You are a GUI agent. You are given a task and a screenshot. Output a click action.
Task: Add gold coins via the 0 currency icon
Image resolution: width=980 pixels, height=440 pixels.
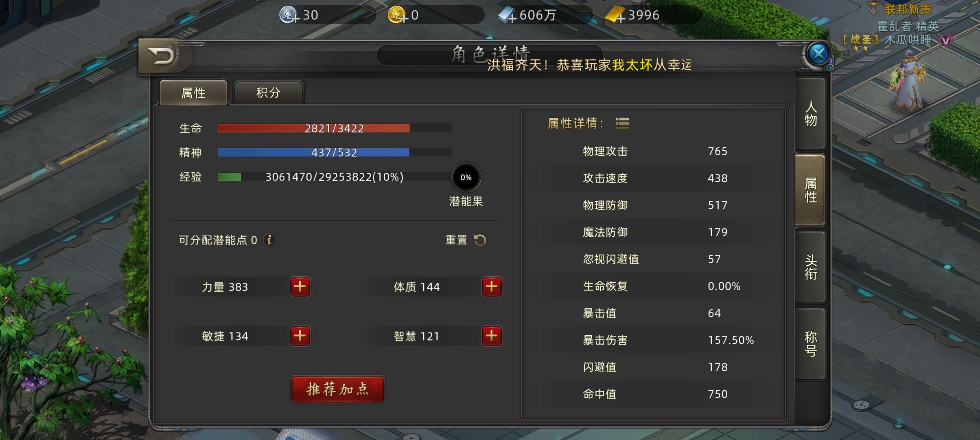pos(397,15)
